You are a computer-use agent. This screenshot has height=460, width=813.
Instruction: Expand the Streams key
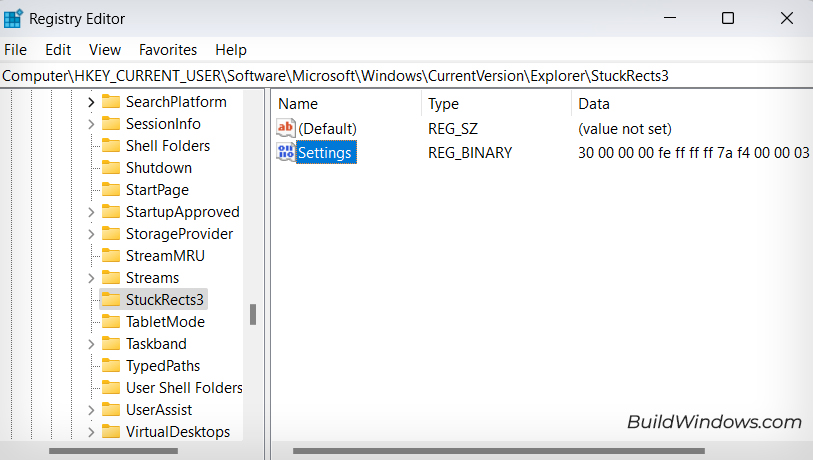click(x=91, y=278)
